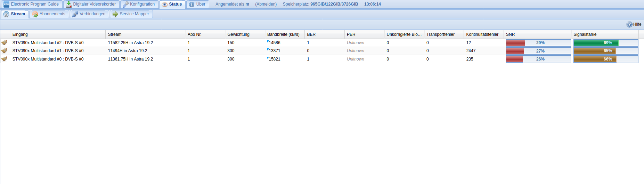Click the 27% SNR progress bar

click(538, 51)
